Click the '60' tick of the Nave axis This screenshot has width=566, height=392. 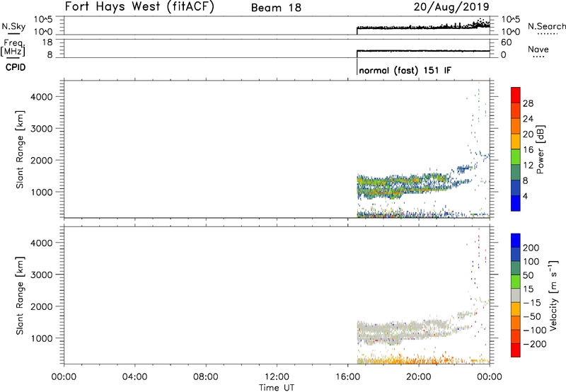pos(506,42)
